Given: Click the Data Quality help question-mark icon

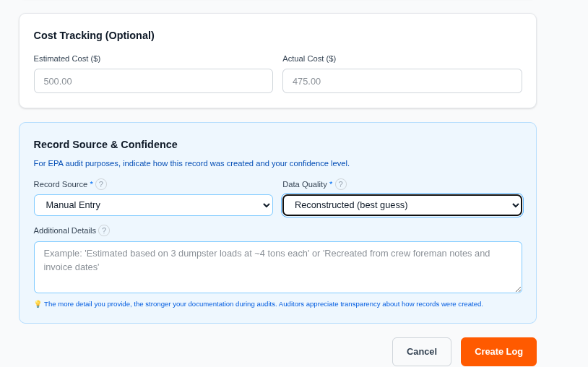Looking at the screenshot, I should (341, 184).
